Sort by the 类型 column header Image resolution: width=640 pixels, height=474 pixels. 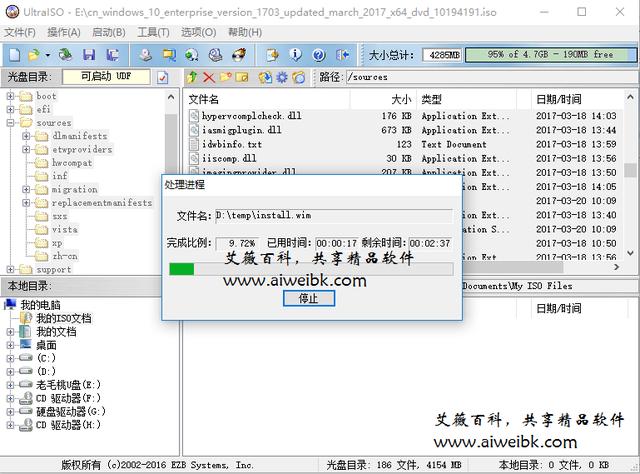click(466, 99)
